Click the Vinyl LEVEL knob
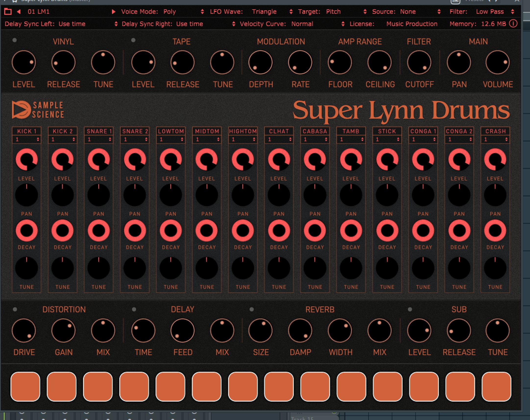The image size is (530, 420). pyautogui.click(x=24, y=63)
